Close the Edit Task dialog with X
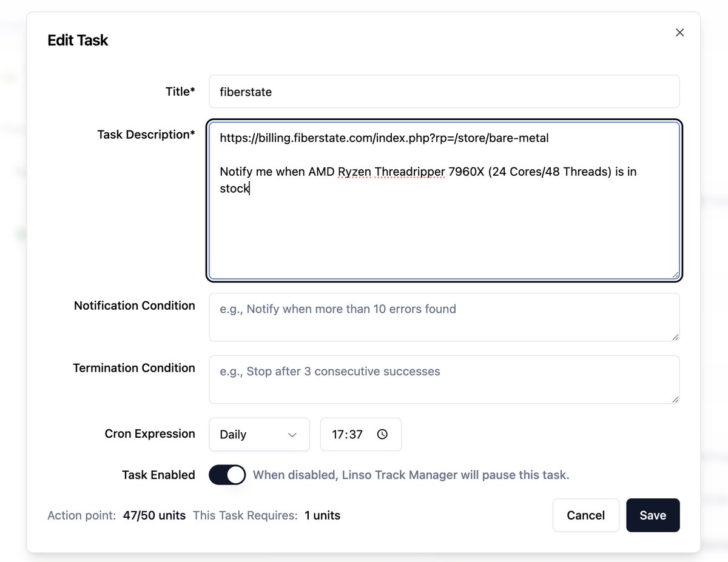The image size is (728, 562). coord(679,33)
